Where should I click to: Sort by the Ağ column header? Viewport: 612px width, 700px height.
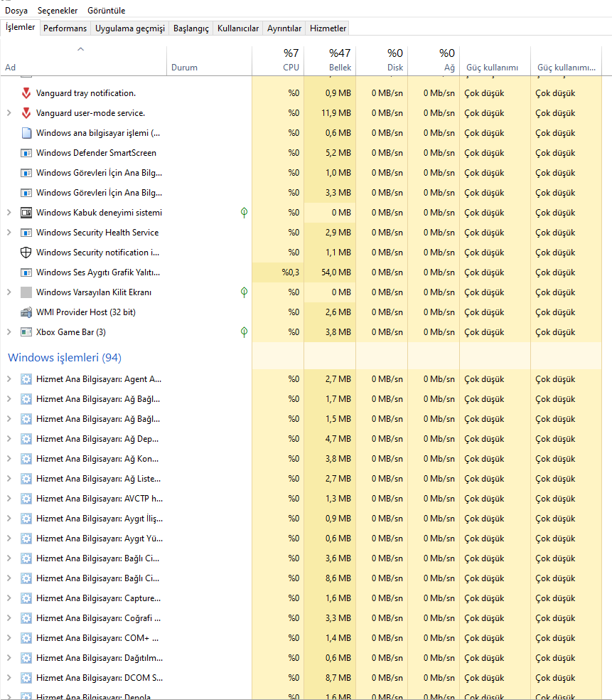[x=434, y=60]
